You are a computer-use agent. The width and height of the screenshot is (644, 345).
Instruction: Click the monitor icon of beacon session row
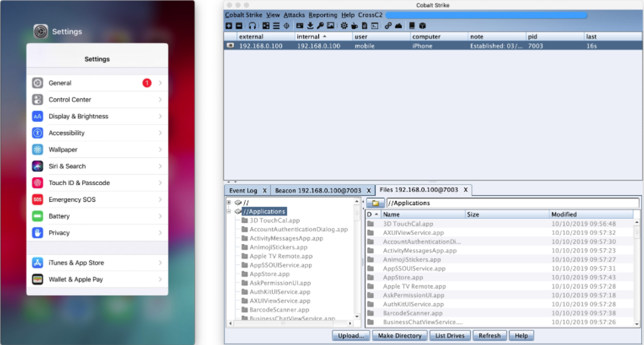click(230, 46)
